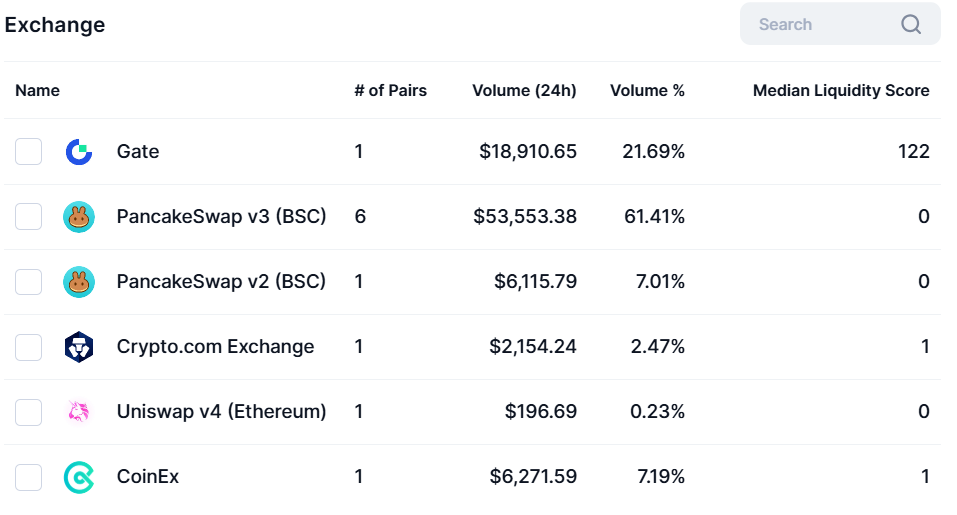Click the Gate exchange logo icon

click(79, 152)
